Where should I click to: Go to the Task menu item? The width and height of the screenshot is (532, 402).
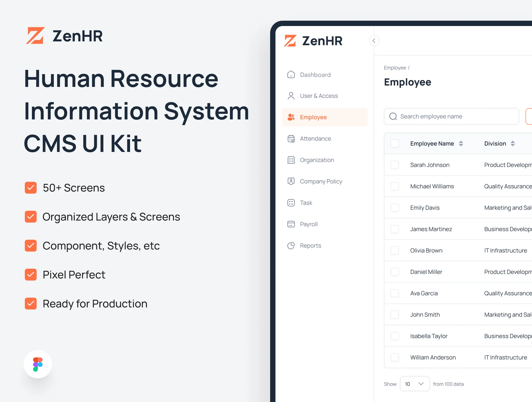pos(325,203)
